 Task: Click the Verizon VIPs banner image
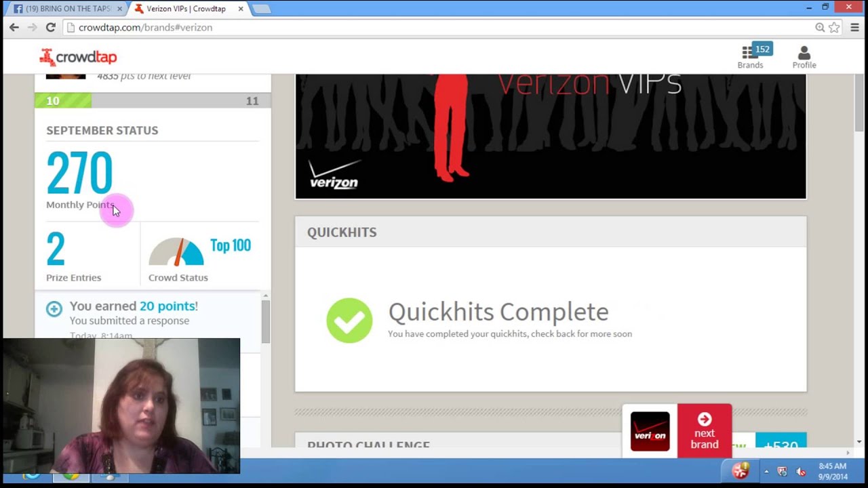click(x=551, y=136)
